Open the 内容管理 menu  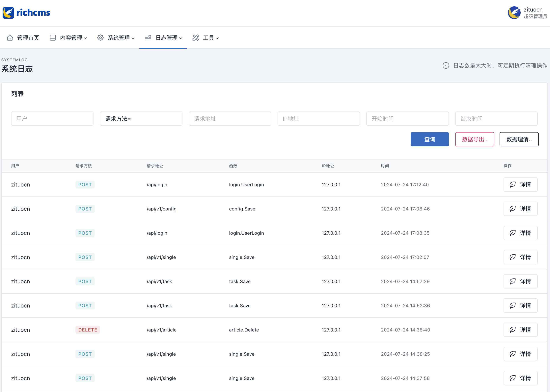pyautogui.click(x=68, y=38)
